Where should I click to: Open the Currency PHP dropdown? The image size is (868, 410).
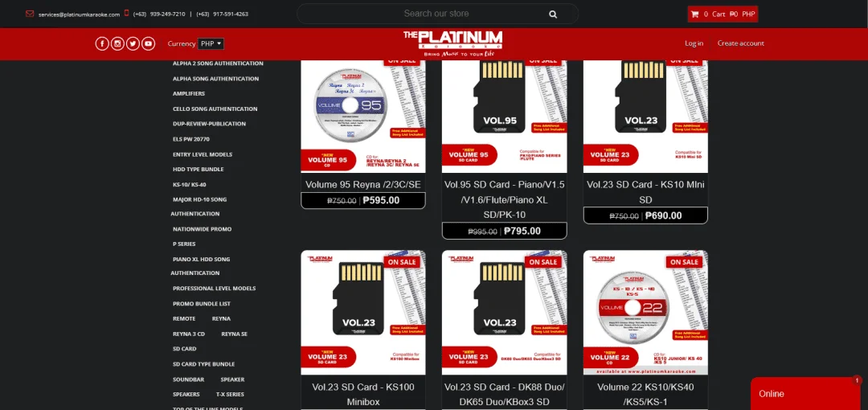pos(211,43)
